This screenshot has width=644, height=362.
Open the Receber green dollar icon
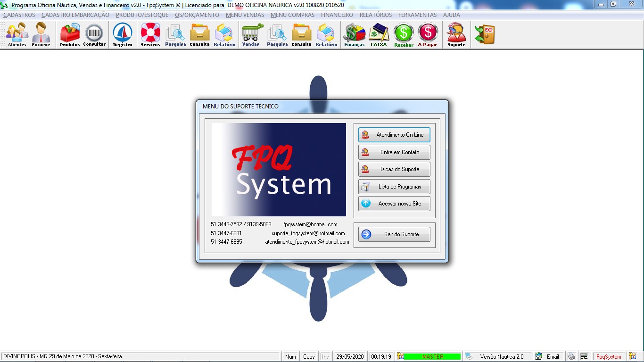coord(404,35)
